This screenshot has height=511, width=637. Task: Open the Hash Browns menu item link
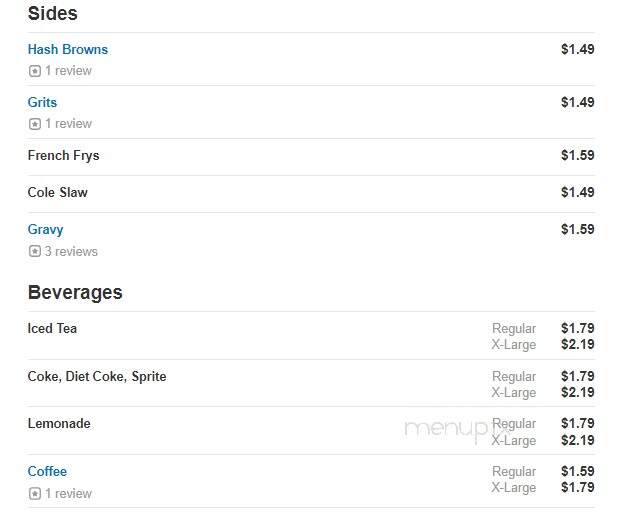[68, 50]
